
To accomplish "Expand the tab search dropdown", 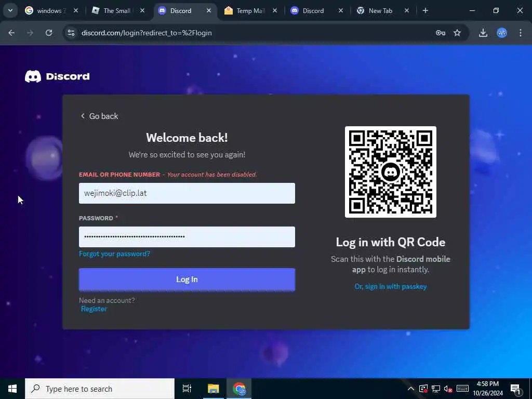I will pyautogui.click(x=10, y=10).
